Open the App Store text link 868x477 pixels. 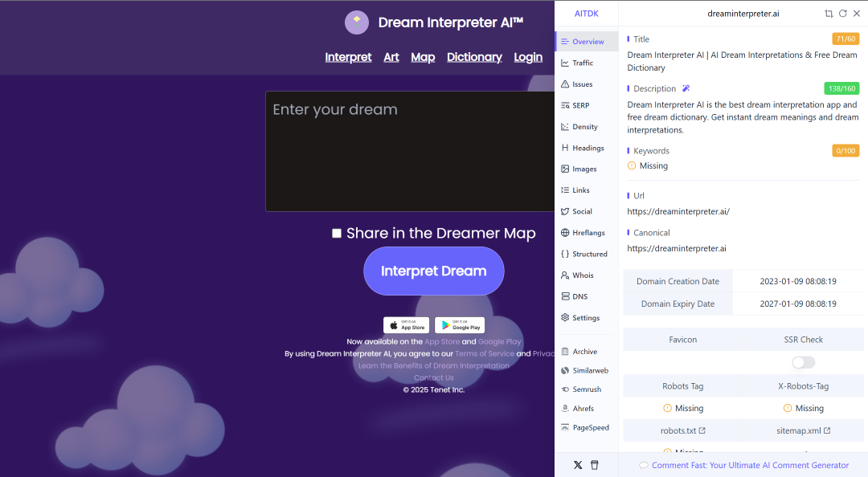(x=442, y=341)
